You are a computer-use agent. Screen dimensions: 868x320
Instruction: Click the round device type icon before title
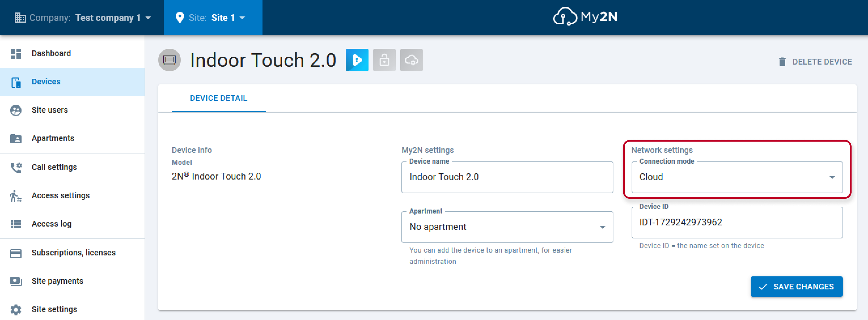170,60
